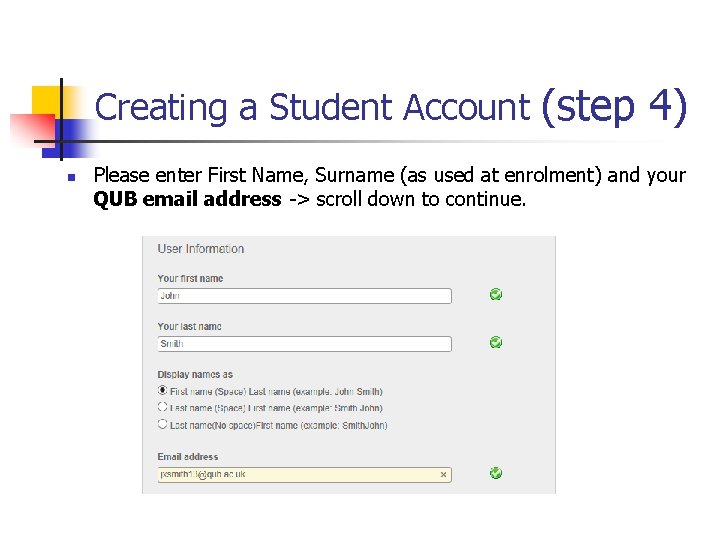720x540 pixels.
Task: Select 'Last name (Space) First name' radio option
Action: point(163,407)
